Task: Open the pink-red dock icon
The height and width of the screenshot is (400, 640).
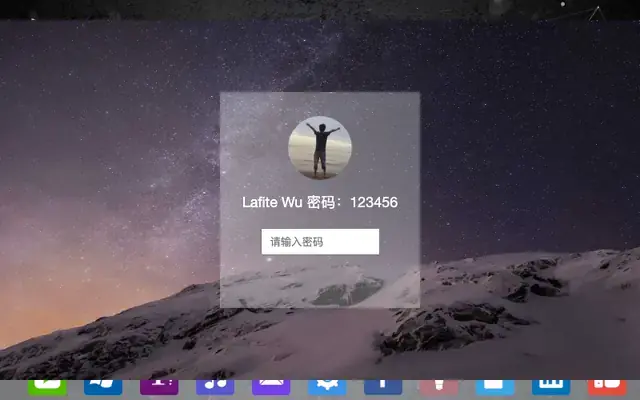Action: click(x=439, y=387)
